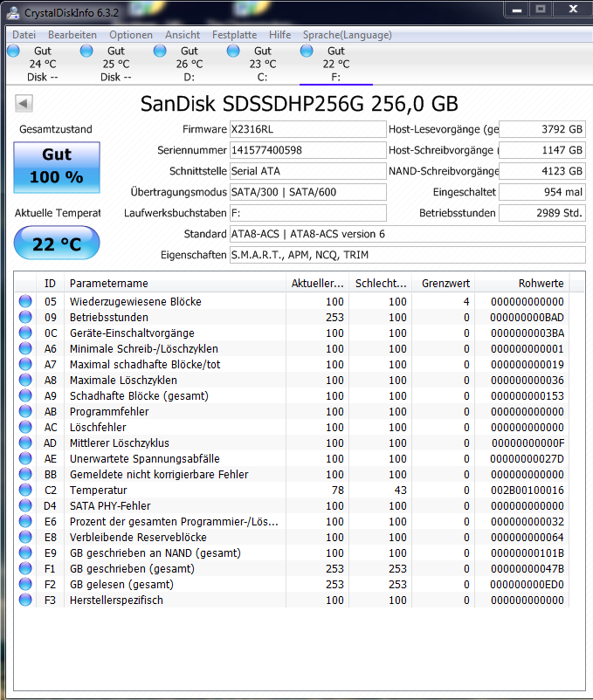Click the ID column header
Image resolution: width=593 pixels, height=700 pixels.
tap(50, 284)
